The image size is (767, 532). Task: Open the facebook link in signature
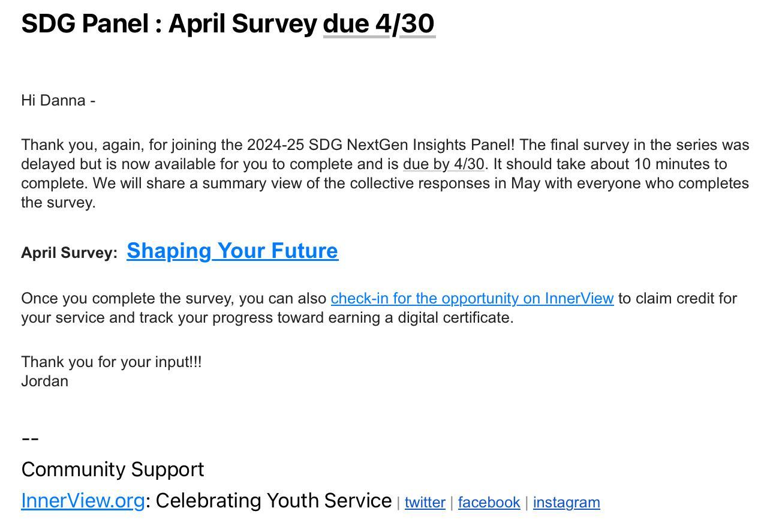[489, 503]
